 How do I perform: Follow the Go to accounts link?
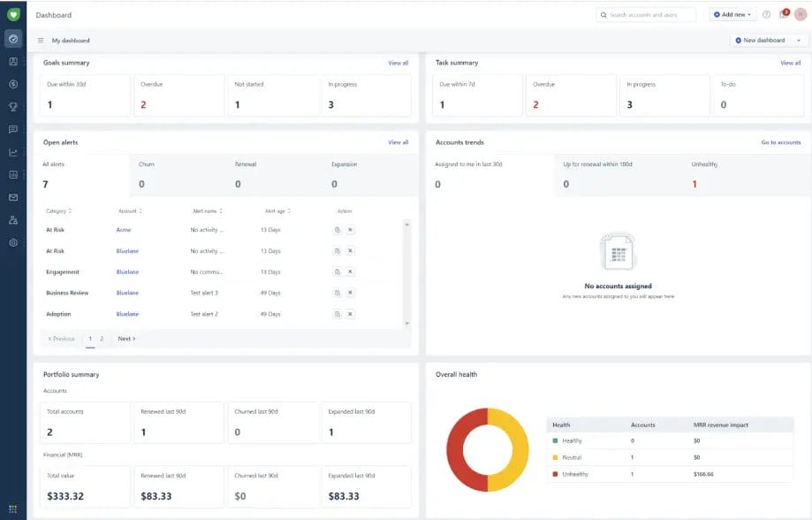782,141
